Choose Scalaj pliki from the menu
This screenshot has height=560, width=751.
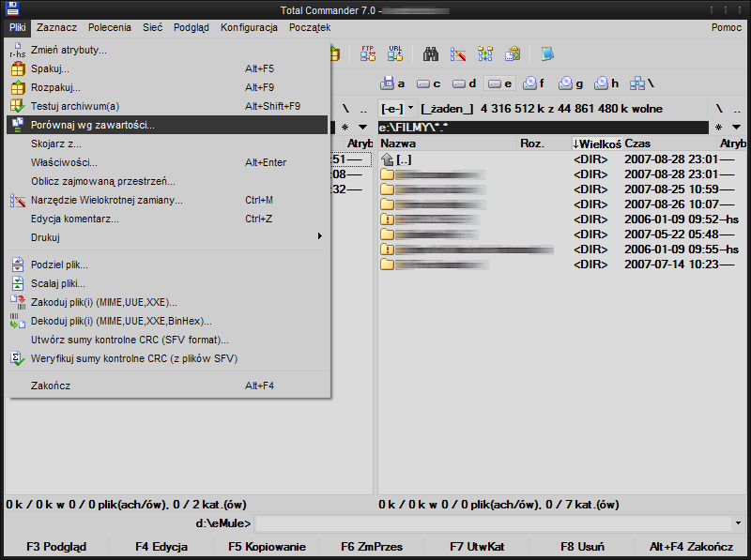coord(167,283)
